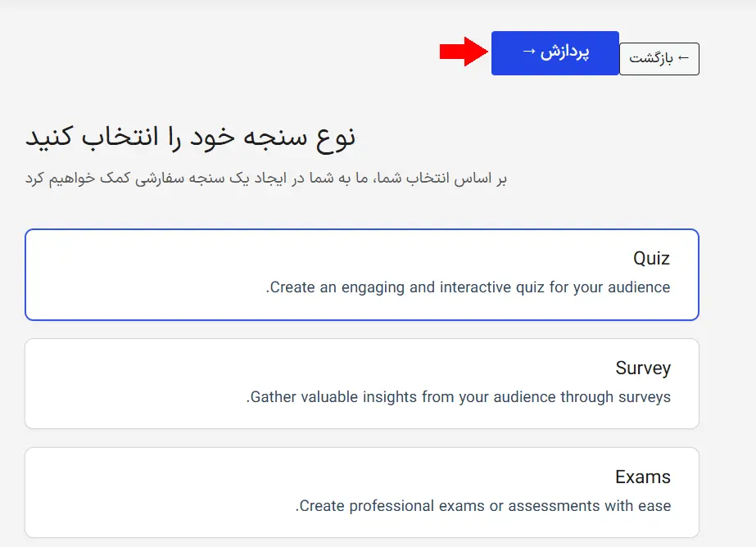The height and width of the screenshot is (547, 756).
Task: Click the text 'Gather valuable insights from your audience'
Action: point(403,397)
